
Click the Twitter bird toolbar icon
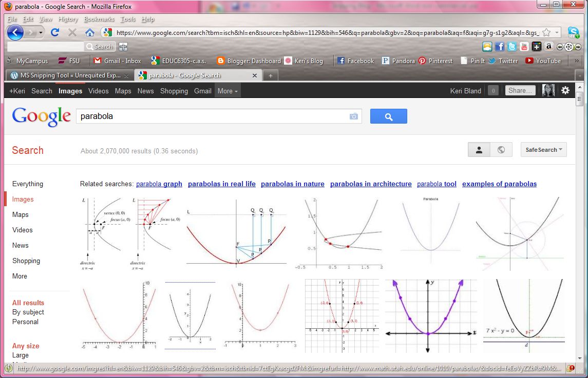pos(512,47)
